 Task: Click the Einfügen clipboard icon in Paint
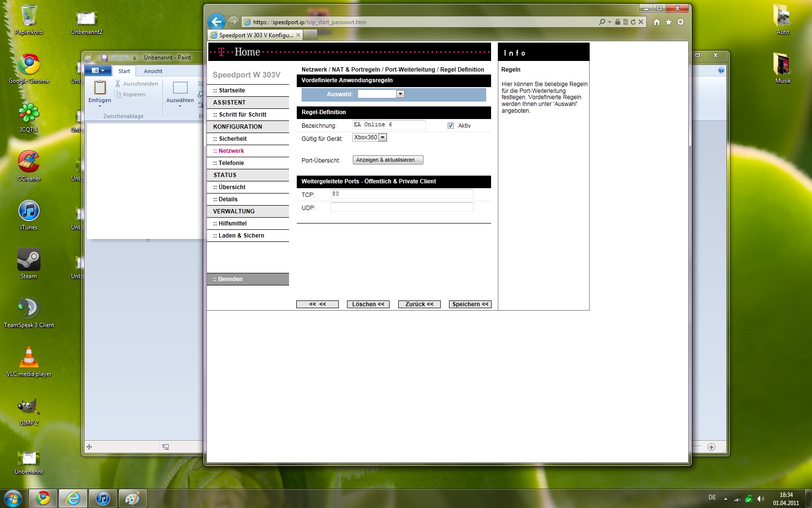[x=100, y=88]
